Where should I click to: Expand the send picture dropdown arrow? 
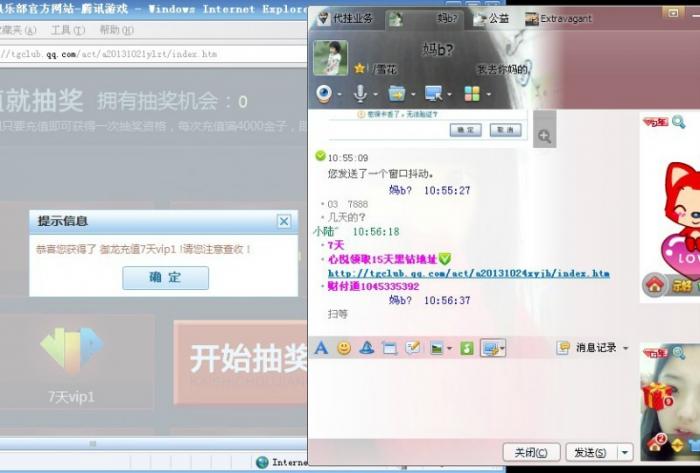[449, 349]
